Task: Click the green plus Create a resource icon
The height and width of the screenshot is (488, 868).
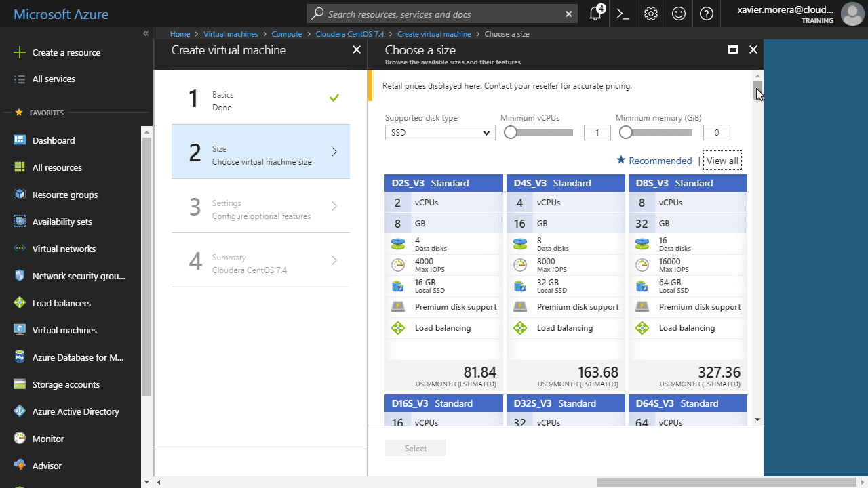Action: point(20,52)
